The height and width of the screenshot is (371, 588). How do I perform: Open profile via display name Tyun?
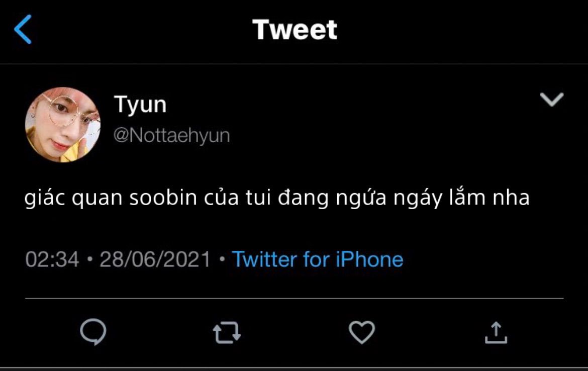point(140,104)
